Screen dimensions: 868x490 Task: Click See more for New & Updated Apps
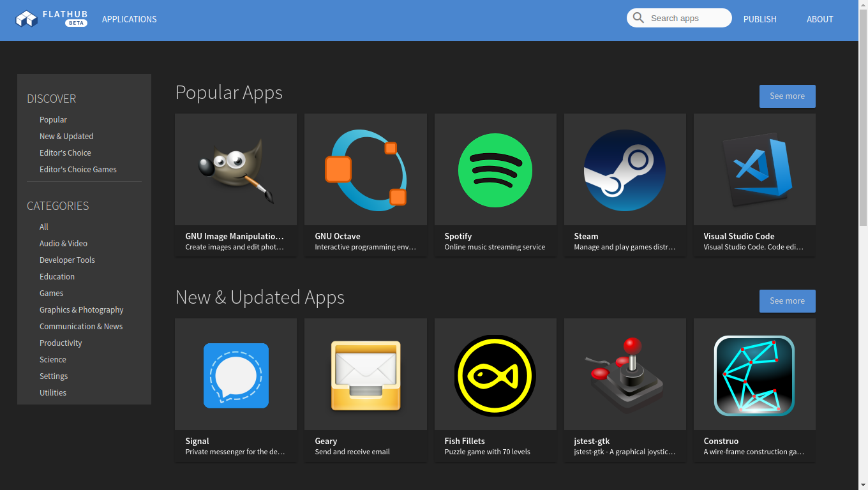point(788,301)
